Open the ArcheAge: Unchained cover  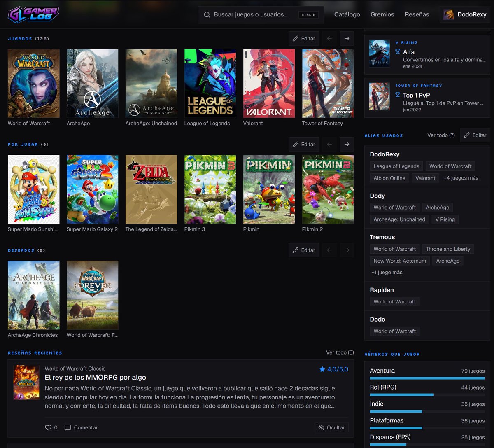tap(151, 84)
